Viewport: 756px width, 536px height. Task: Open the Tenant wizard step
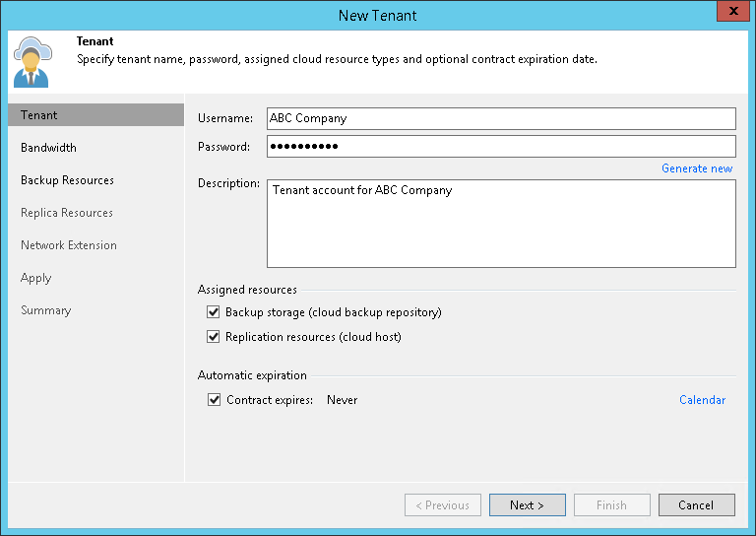point(39,115)
